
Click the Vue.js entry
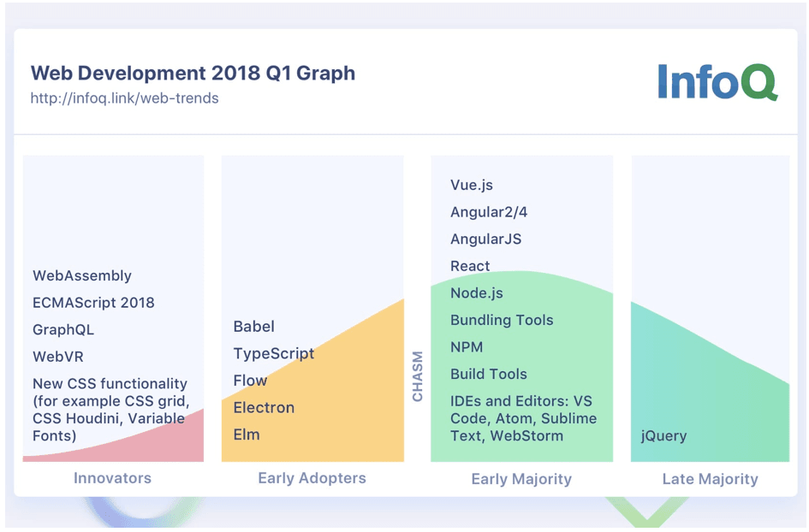[x=473, y=185]
